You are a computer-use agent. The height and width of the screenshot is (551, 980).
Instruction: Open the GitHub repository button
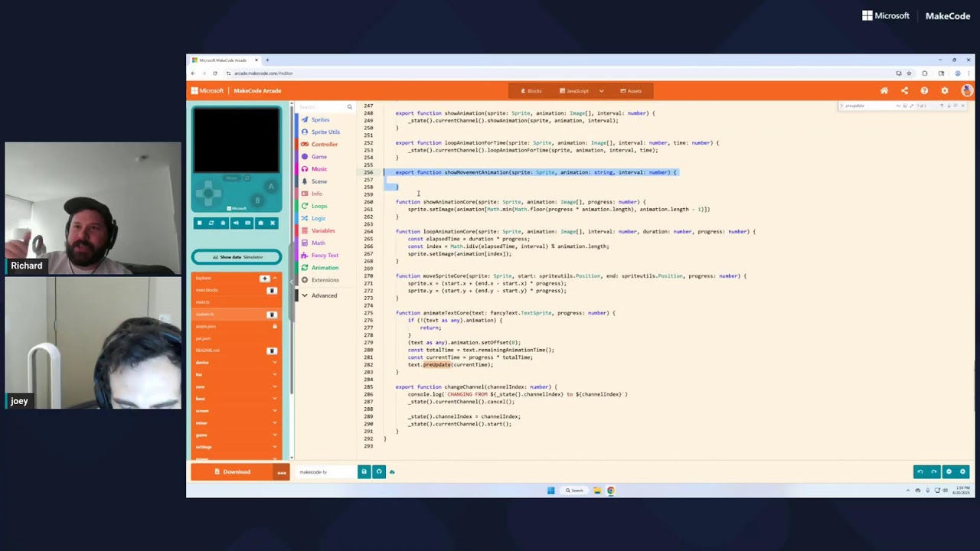[378, 471]
